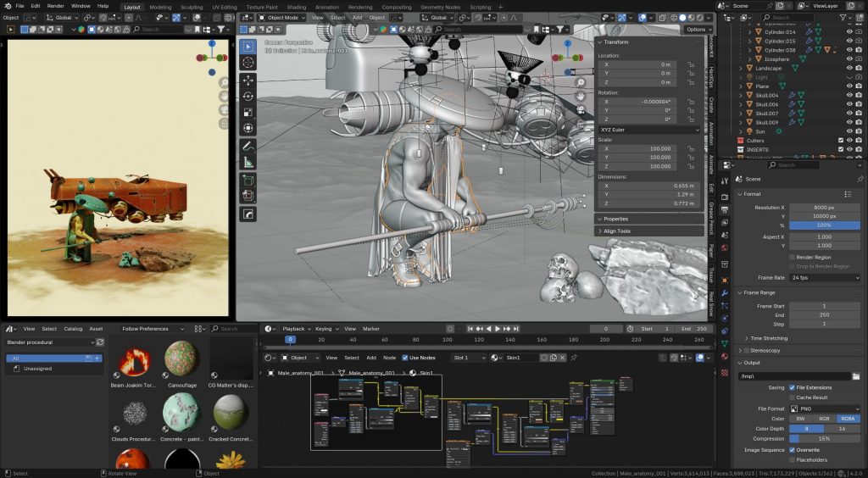The image size is (868, 478).
Task: Click the output folder browse icon
Action: (856, 376)
